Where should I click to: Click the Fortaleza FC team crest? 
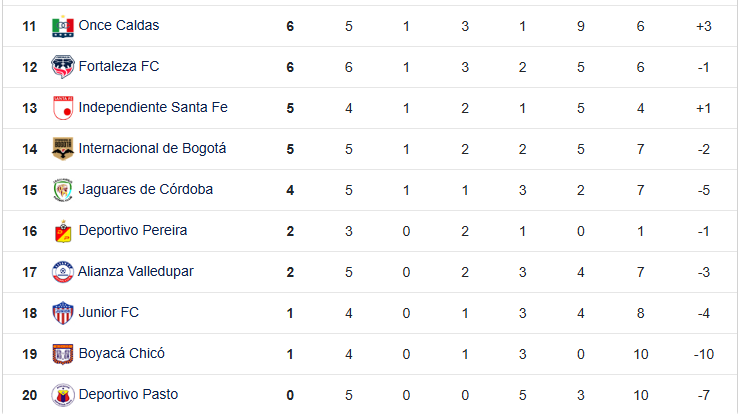pos(63,67)
